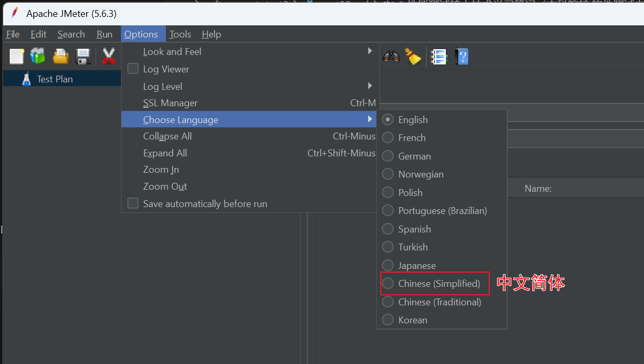644x364 pixels.
Task: Click the Help question mark icon
Action: pos(462,57)
